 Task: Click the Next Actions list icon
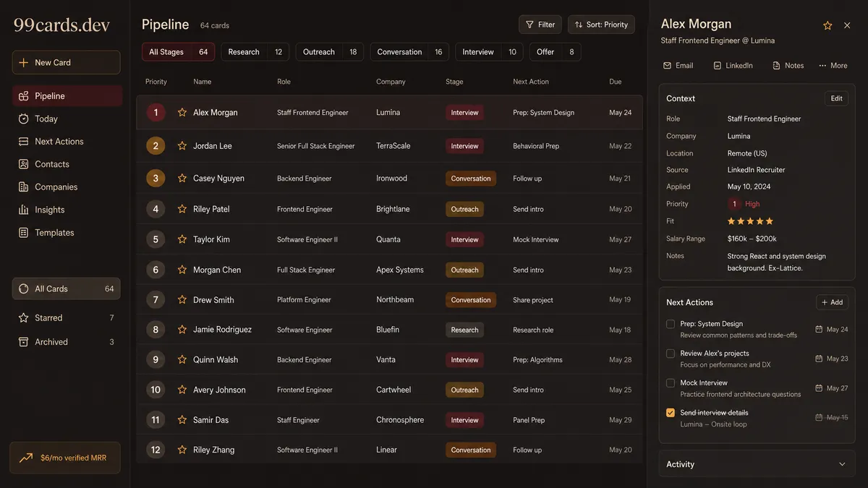click(23, 142)
